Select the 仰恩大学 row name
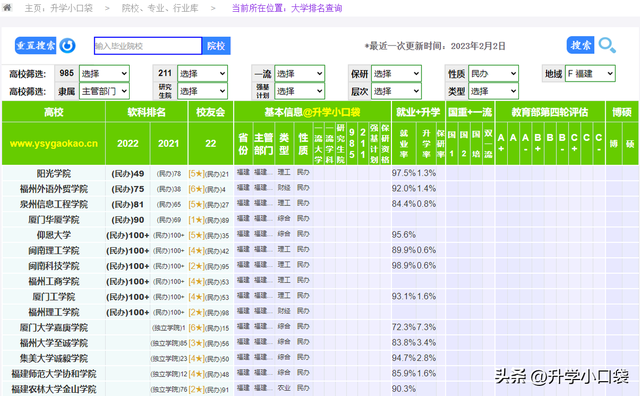 click(x=53, y=235)
